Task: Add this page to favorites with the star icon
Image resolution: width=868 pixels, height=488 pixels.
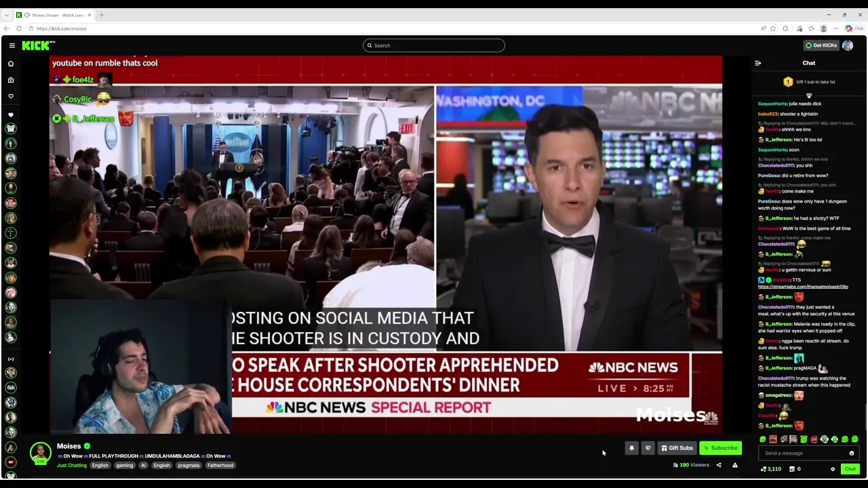Action: click(773, 28)
